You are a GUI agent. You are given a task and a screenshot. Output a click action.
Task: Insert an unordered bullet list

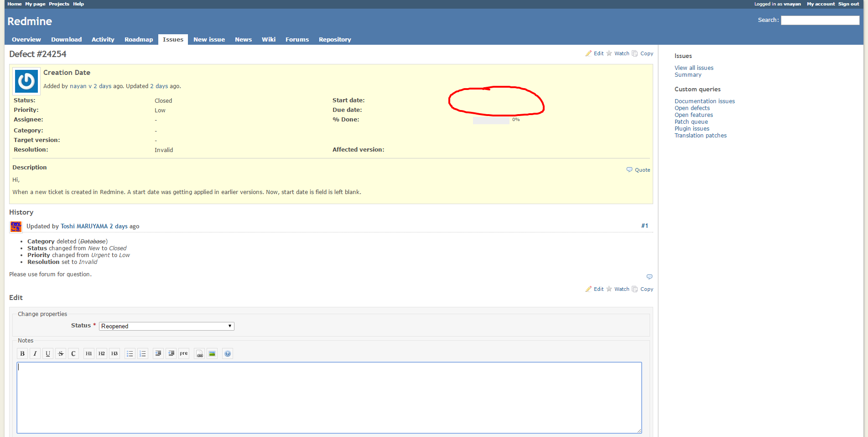pos(130,353)
